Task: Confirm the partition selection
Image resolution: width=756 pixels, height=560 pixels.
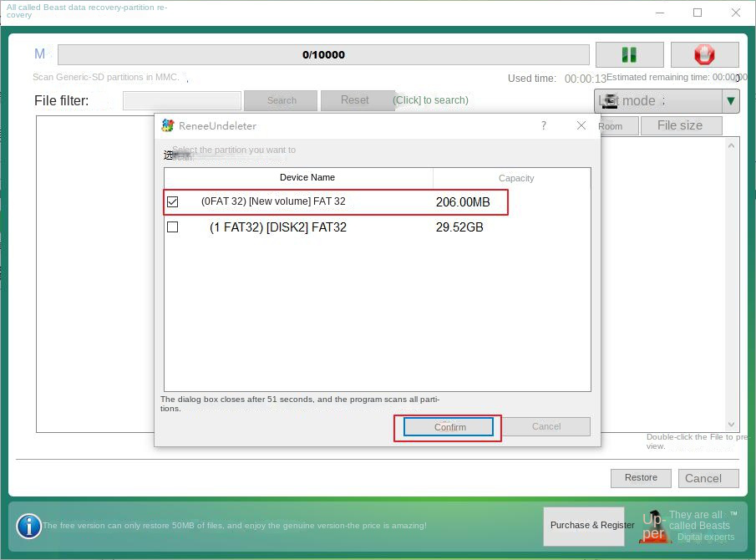Action: (449, 426)
